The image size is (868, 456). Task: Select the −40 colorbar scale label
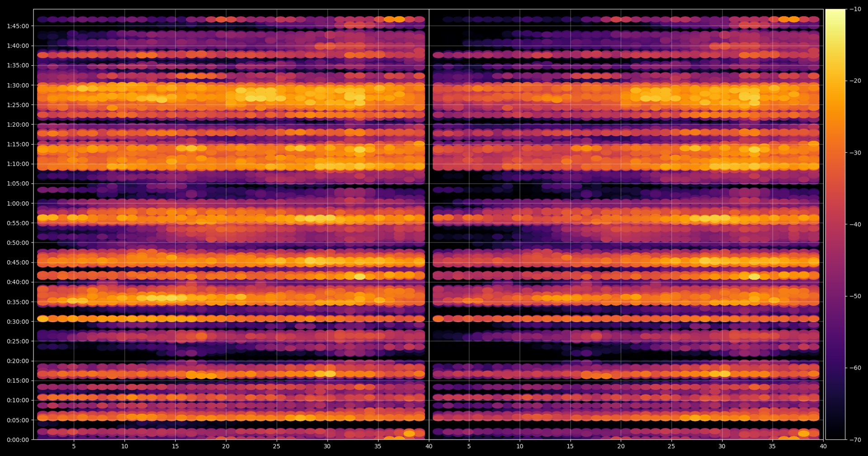[855, 224]
